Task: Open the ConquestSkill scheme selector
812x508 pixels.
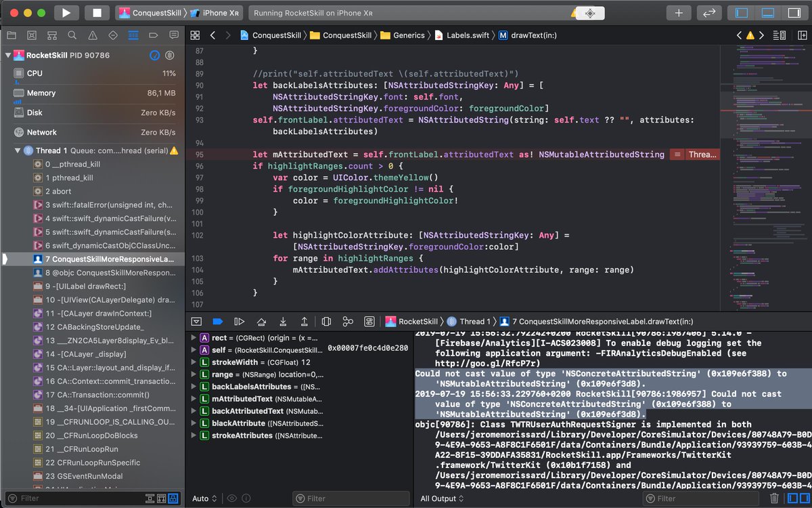Action: [x=150, y=13]
